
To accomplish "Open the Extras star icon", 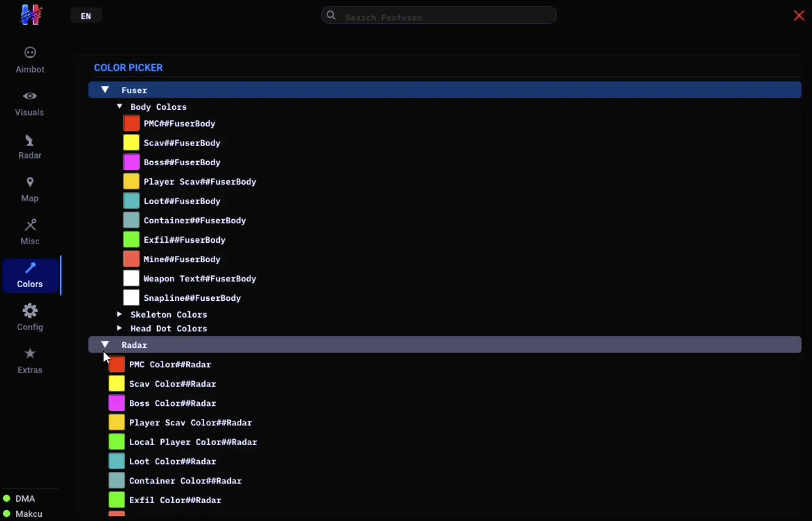I will [x=30, y=354].
